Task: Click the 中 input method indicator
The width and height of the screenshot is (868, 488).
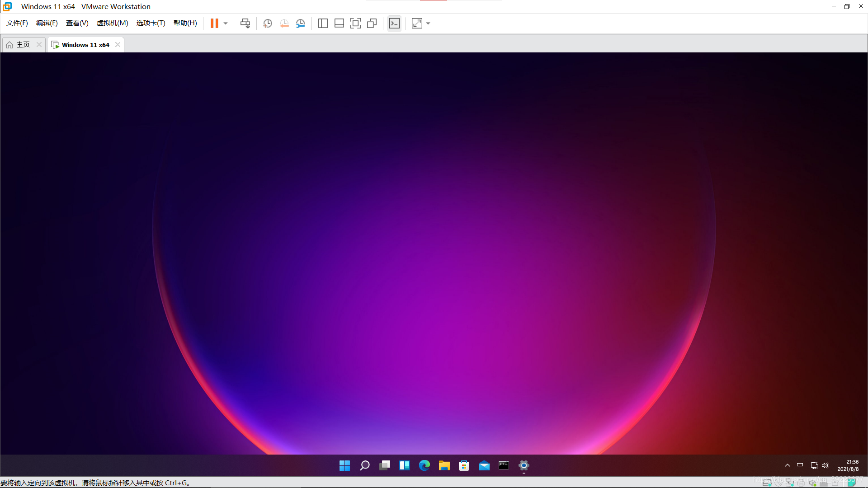Action: click(800, 465)
